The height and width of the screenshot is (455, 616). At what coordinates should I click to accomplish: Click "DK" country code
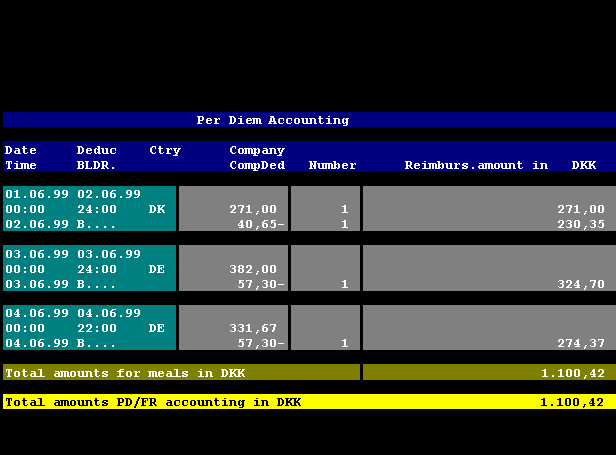tap(157, 209)
